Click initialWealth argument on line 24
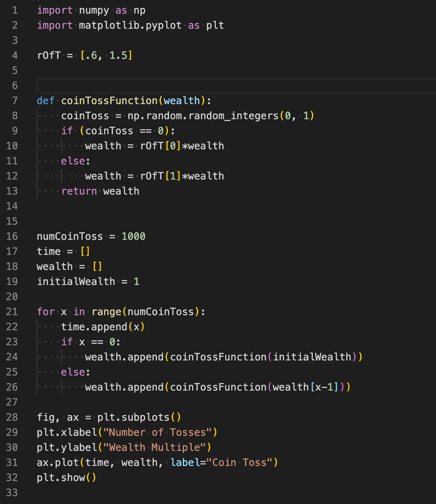Screen dimensions: 436x504 [x=312, y=357]
